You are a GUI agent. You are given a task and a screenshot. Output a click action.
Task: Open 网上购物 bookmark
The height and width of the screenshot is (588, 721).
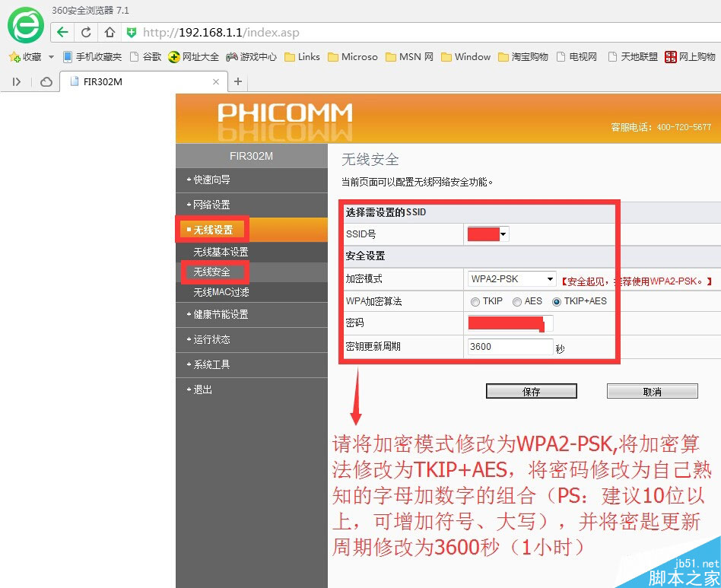coord(690,56)
